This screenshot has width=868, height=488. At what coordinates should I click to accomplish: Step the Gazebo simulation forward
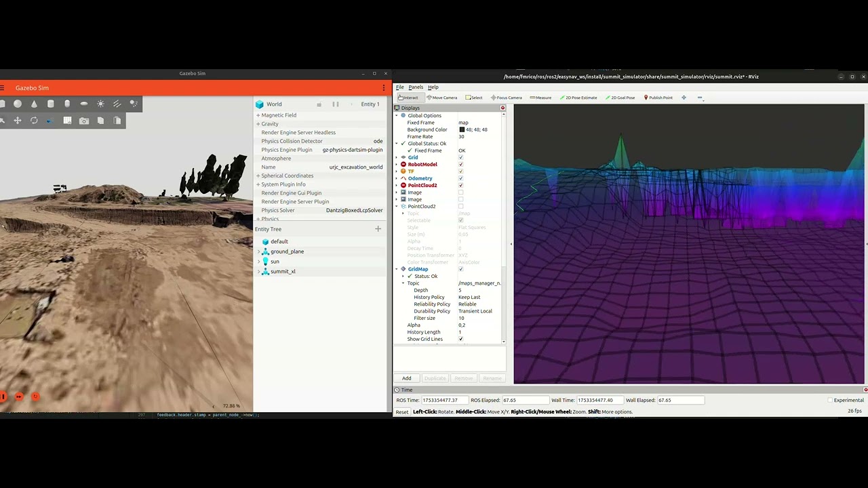pyautogui.click(x=19, y=396)
